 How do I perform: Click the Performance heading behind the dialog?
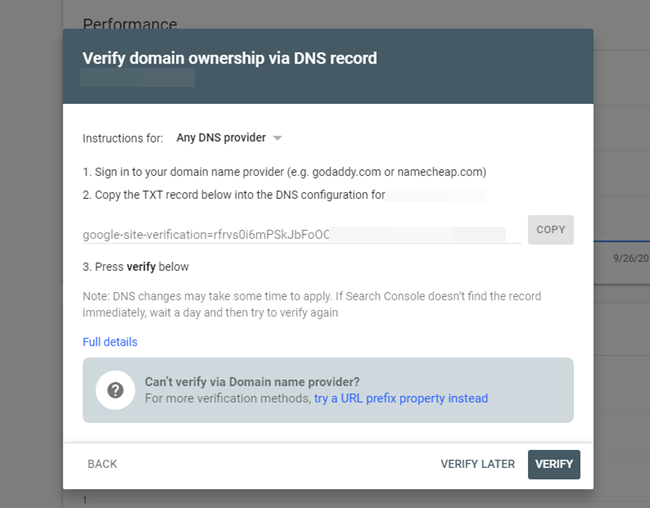point(129,23)
